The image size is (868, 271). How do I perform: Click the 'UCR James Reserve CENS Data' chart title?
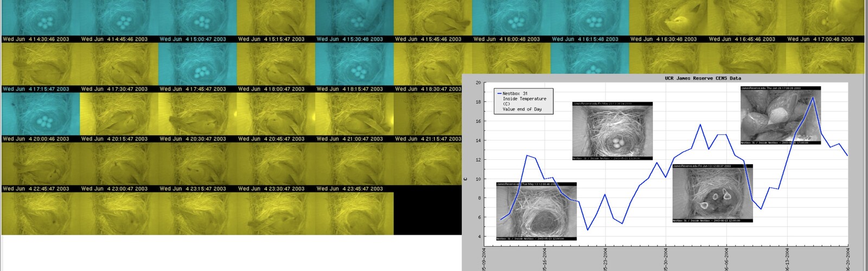pos(703,79)
